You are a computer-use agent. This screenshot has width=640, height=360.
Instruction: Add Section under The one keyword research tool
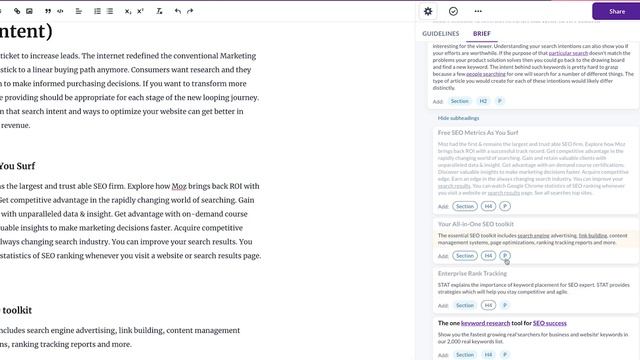tap(465, 355)
